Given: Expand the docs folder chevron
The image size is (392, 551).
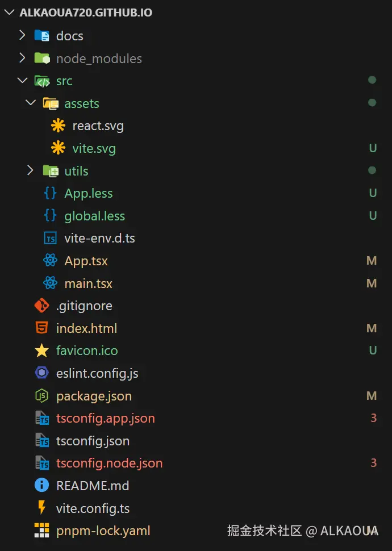Looking at the screenshot, I should [x=22, y=35].
